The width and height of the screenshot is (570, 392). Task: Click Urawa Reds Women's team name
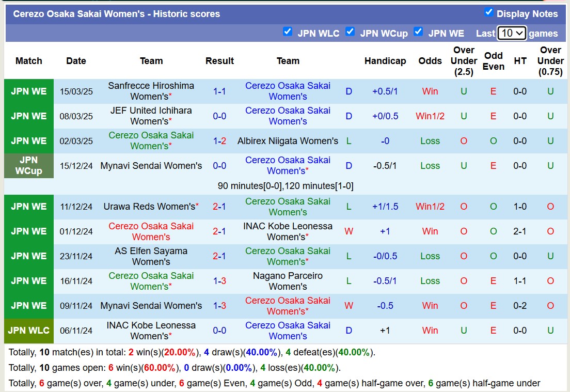pyautogui.click(x=149, y=207)
